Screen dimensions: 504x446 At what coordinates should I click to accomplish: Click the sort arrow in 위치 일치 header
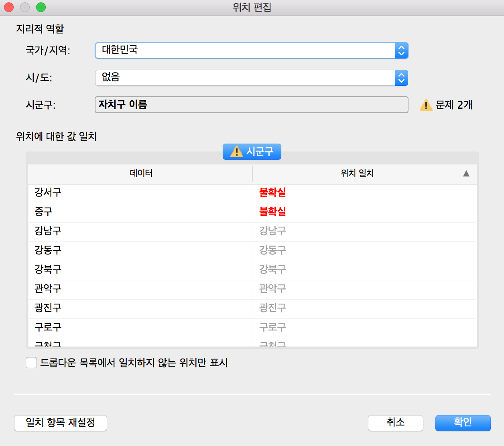click(x=466, y=173)
